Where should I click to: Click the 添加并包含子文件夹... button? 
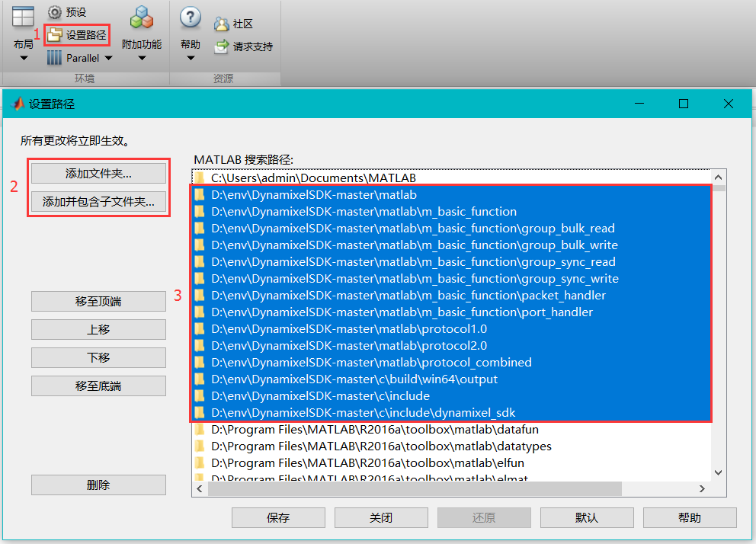(x=98, y=201)
